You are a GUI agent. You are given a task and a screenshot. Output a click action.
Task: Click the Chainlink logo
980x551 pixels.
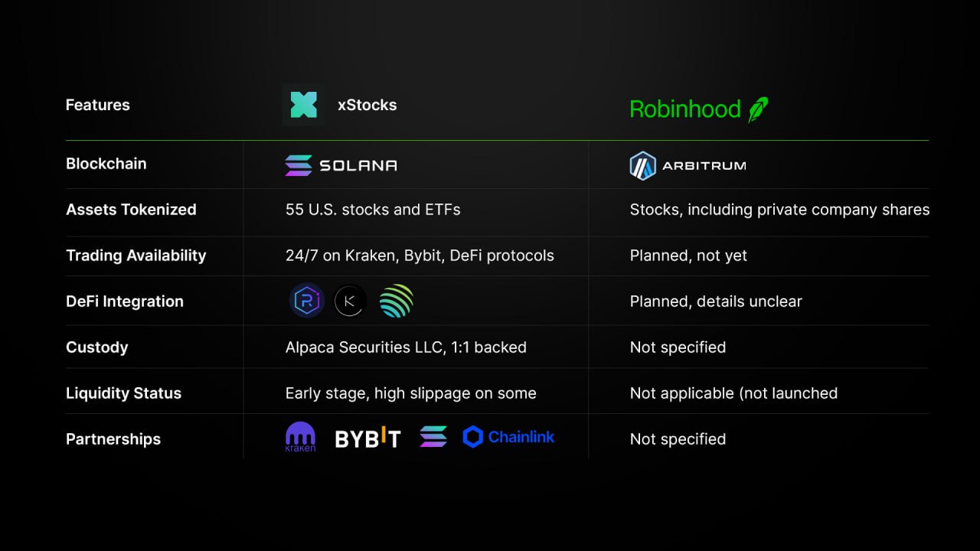click(508, 437)
